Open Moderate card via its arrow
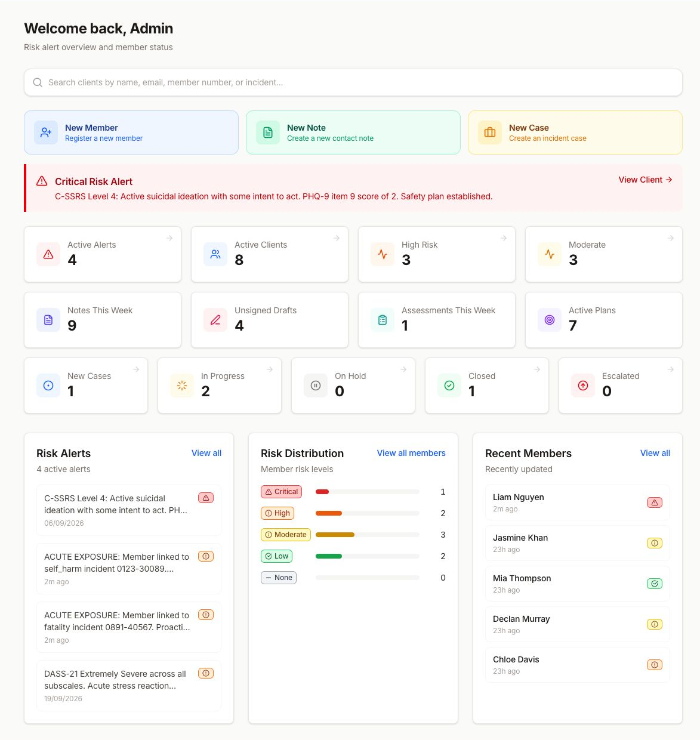This screenshot has width=700, height=740. pyautogui.click(x=671, y=238)
